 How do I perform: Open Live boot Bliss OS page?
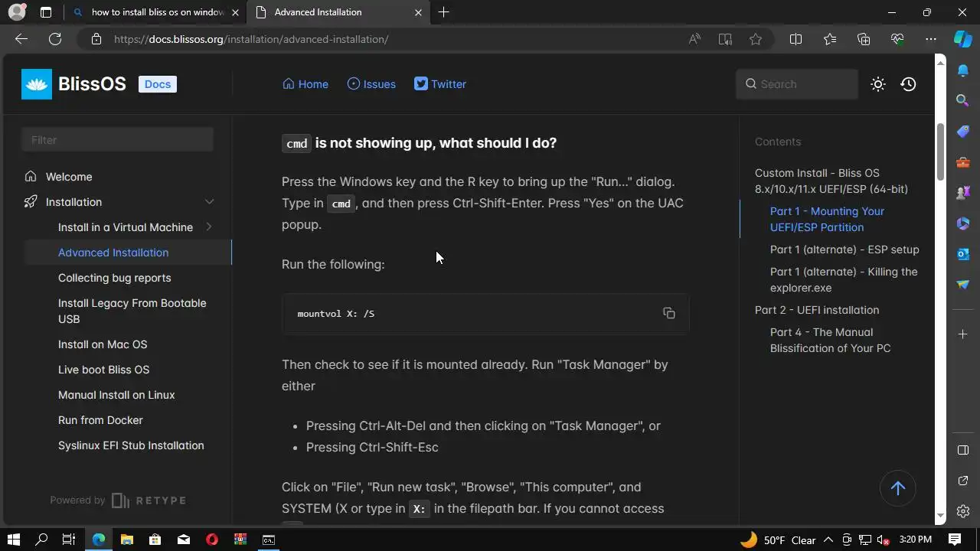pos(104,370)
